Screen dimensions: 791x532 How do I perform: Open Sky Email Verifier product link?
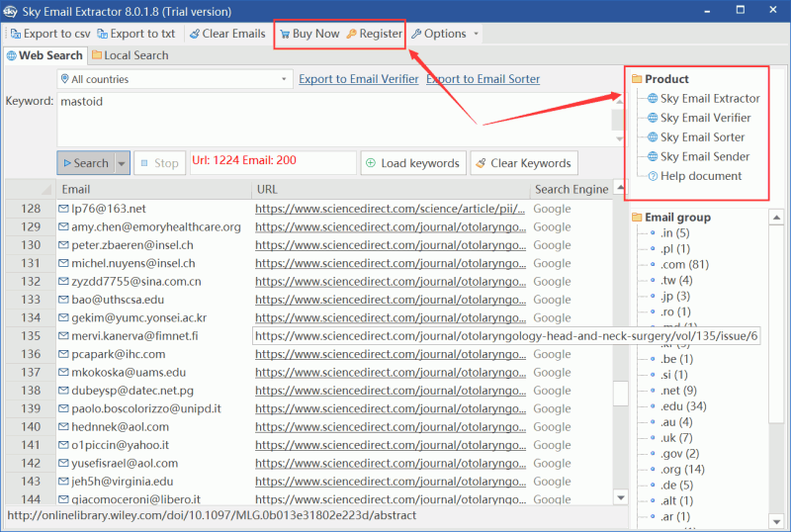click(x=702, y=118)
